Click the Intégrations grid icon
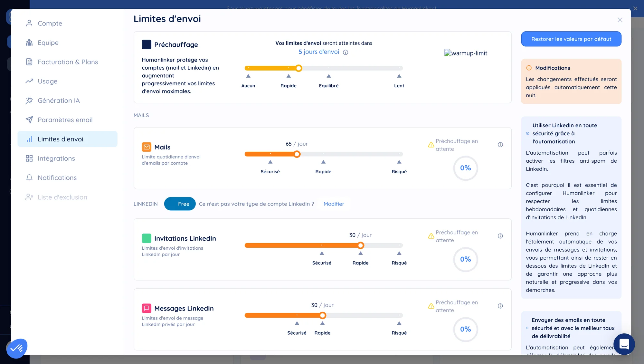 tap(29, 158)
